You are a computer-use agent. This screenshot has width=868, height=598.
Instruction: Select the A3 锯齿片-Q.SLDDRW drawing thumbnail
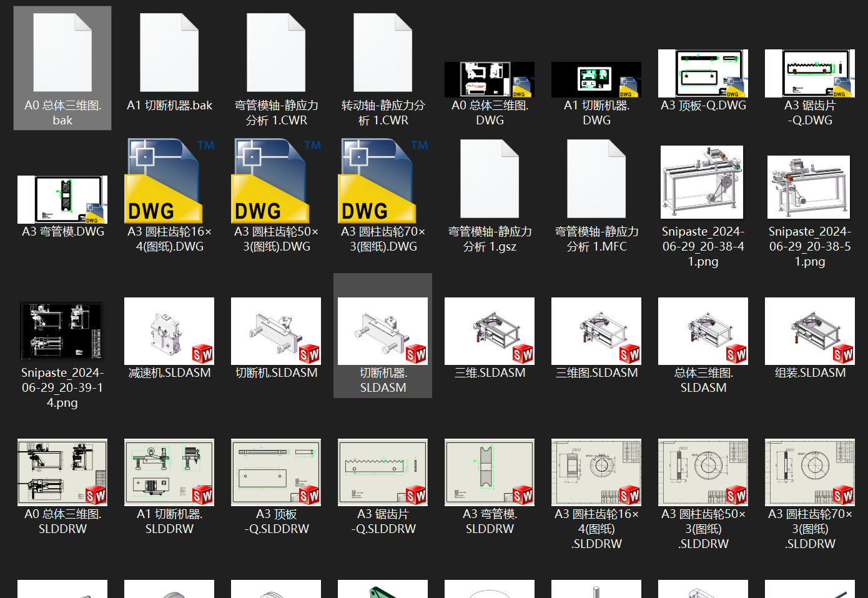(383, 472)
